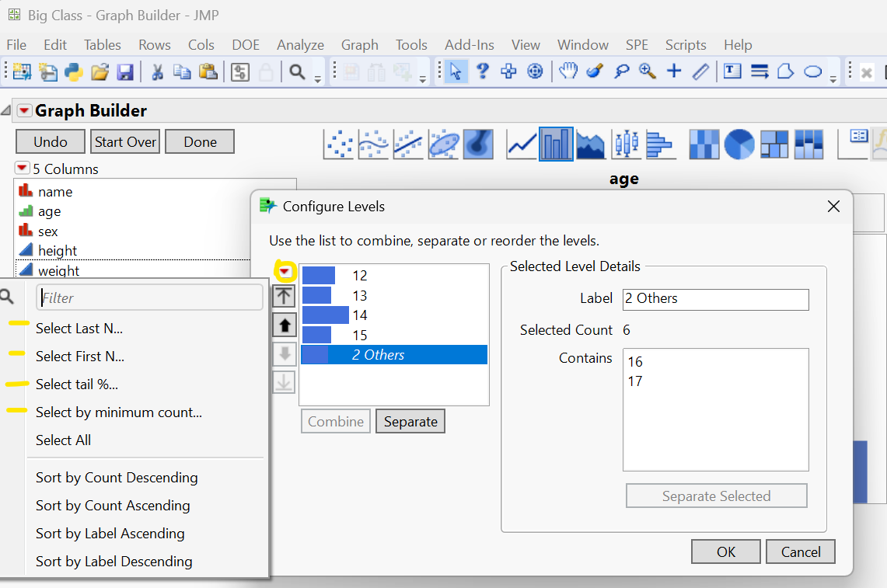Switch to the Heatmap element
Viewport: 887px width, 588px height.
pyautogui.click(x=704, y=144)
